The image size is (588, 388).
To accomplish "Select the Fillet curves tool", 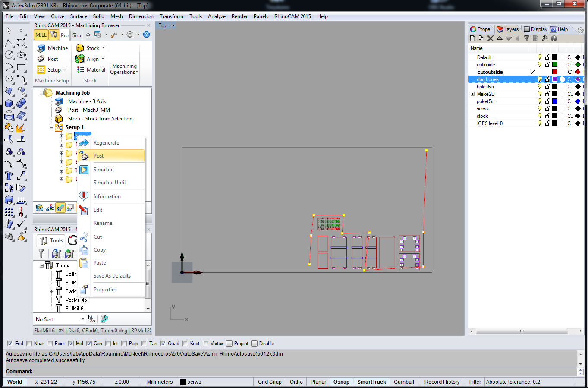I will click(x=21, y=79).
